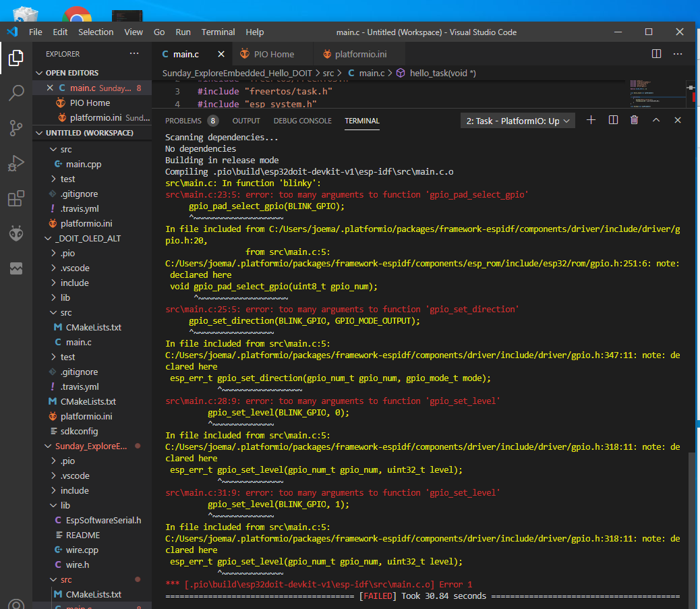Open editor more actions ellipsis
This screenshot has height=609, width=700.
pyautogui.click(x=678, y=54)
